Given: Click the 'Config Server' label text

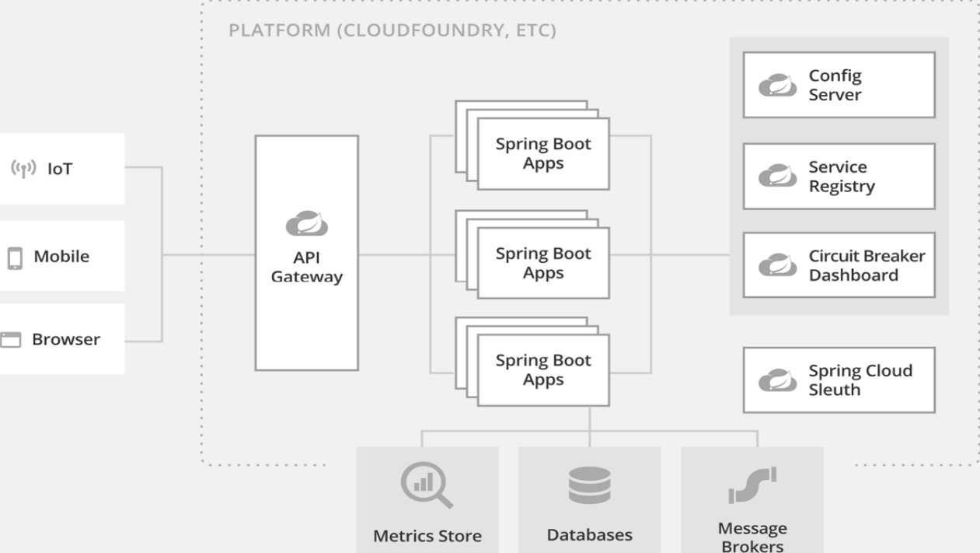Looking at the screenshot, I should pyautogui.click(x=835, y=86).
